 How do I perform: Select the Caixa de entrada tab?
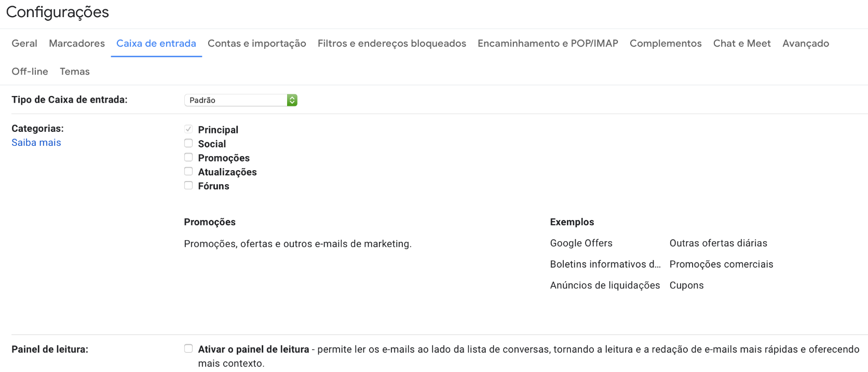pos(156,44)
